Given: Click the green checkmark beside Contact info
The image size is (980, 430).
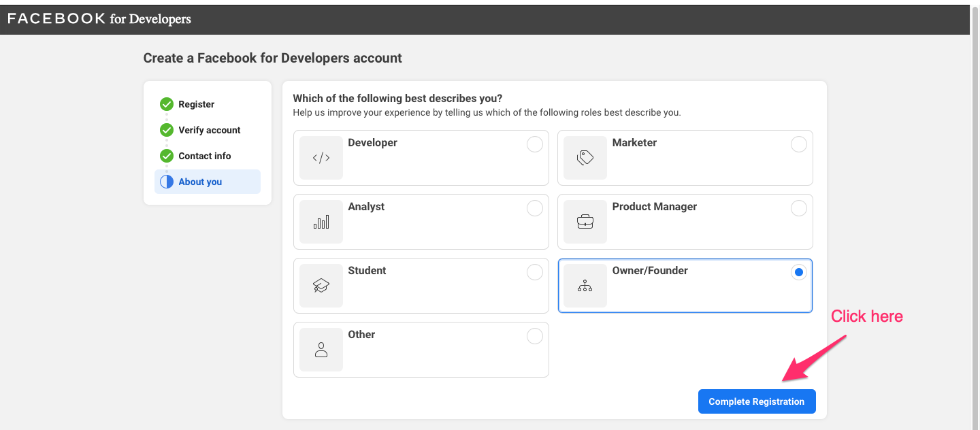Looking at the screenshot, I should [167, 156].
